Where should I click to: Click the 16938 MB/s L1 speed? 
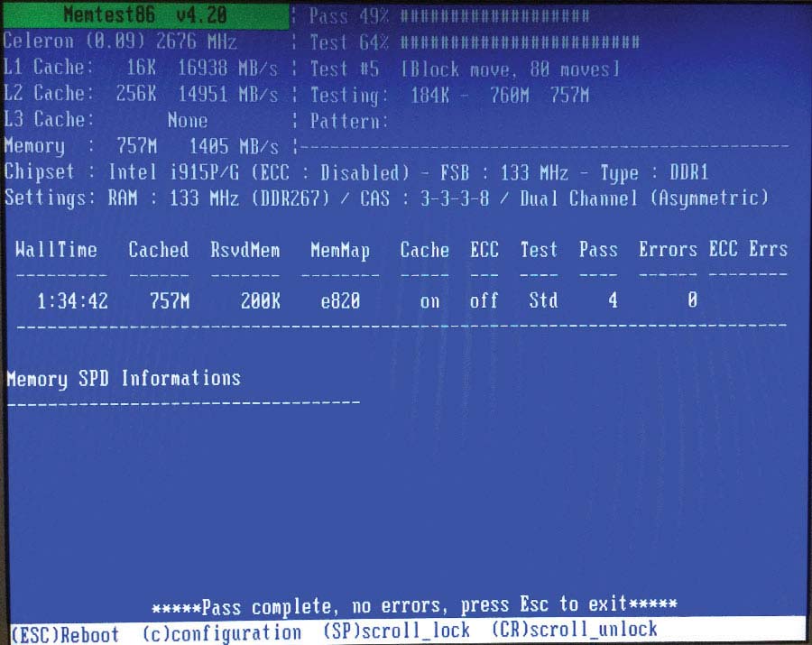click(x=228, y=68)
